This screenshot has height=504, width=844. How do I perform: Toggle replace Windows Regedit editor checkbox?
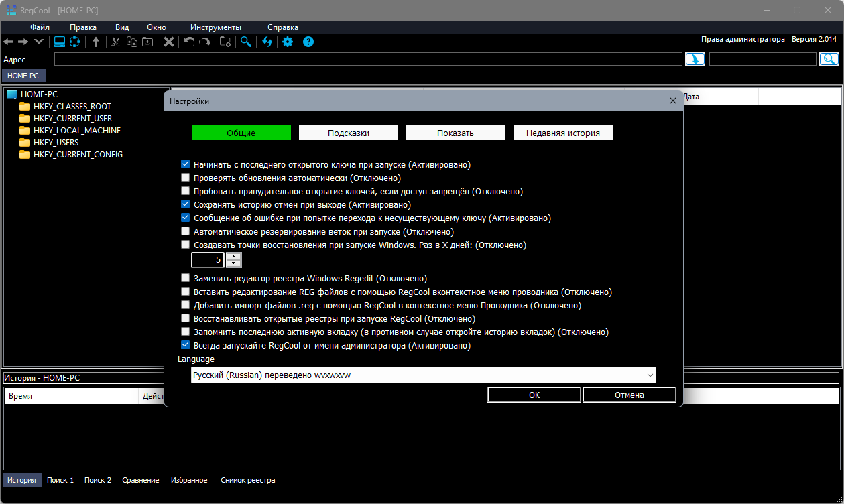coord(186,278)
